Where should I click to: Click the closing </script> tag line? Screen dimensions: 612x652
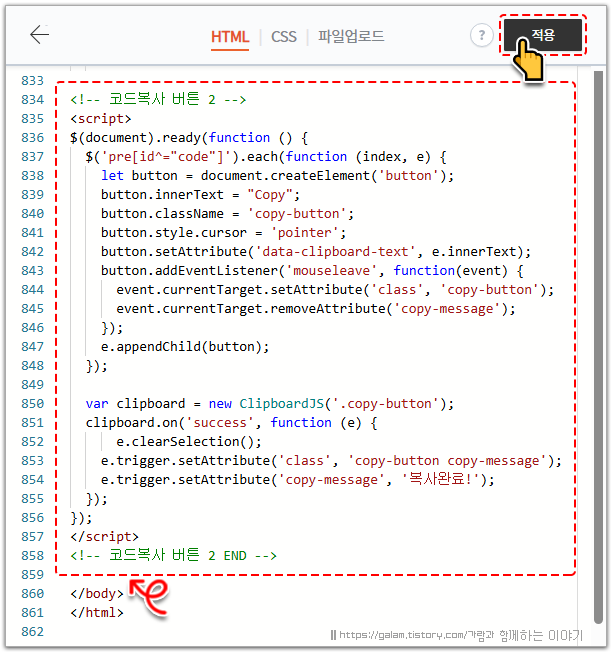point(104,537)
